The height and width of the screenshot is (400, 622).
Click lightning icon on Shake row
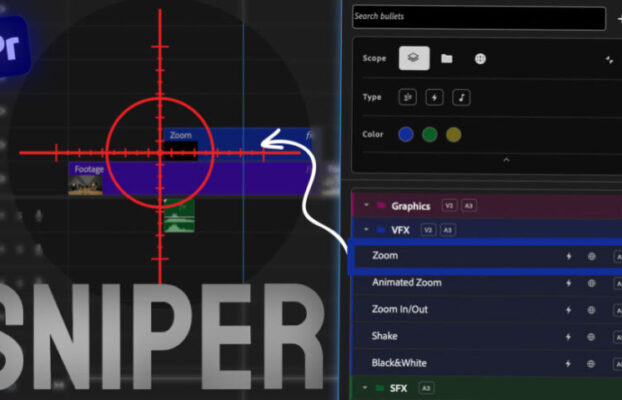click(568, 337)
